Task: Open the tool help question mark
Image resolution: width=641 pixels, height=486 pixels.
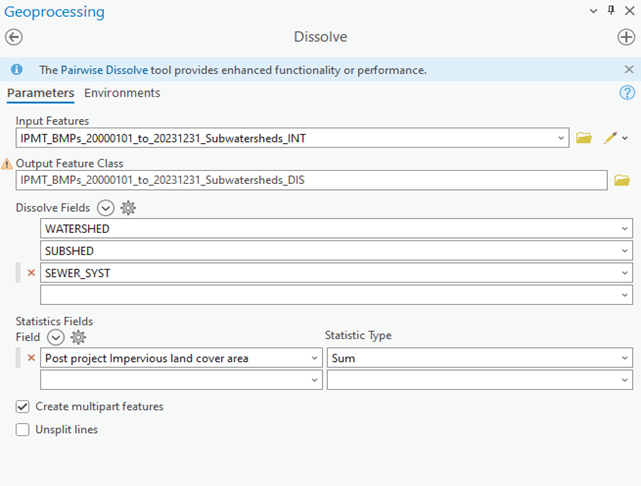Action: tap(627, 93)
